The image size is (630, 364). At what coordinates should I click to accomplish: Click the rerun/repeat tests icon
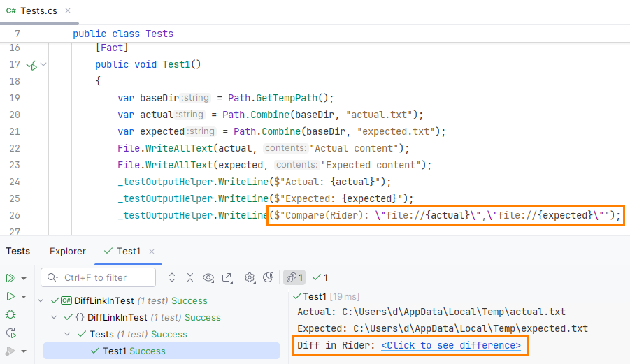pos(10,333)
